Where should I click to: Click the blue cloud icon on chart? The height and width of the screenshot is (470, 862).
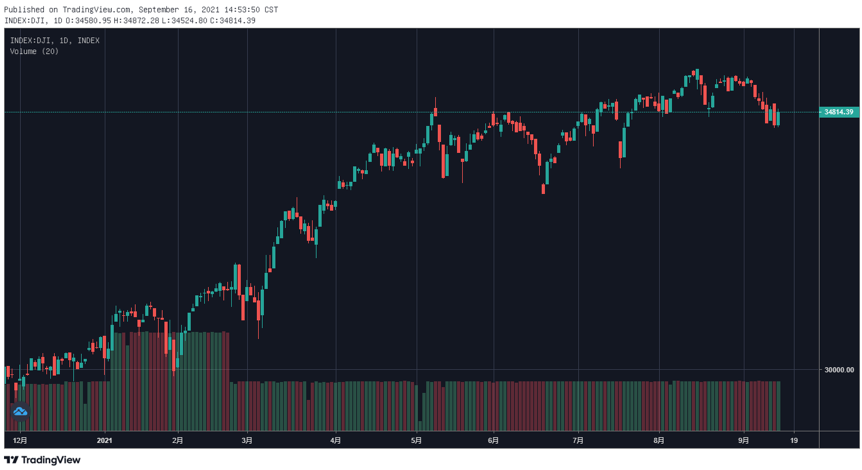(x=20, y=411)
